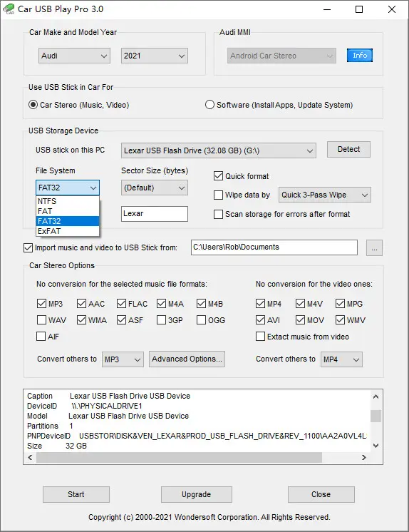Viewport: 409px width, 532px height.
Task: Open the car make Audi dropdown
Action: 74,56
